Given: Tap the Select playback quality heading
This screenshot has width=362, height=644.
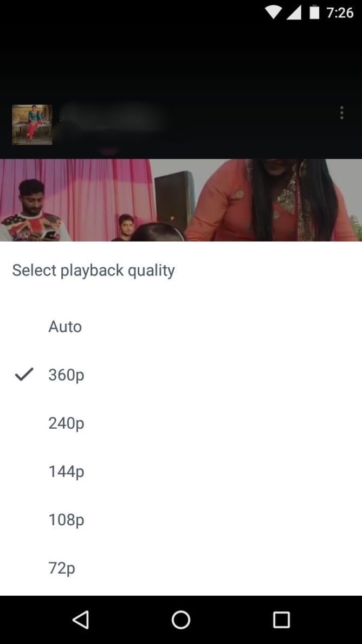Looking at the screenshot, I should click(94, 271).
